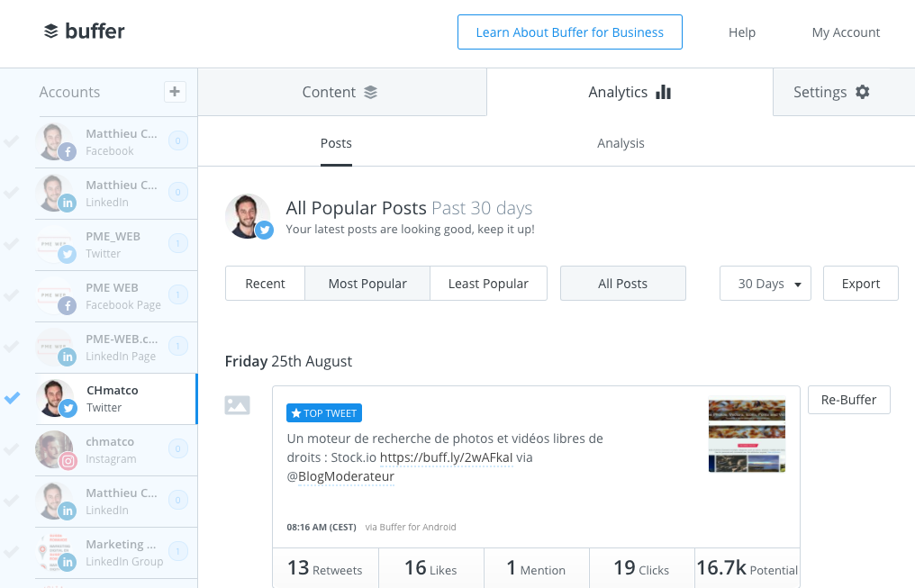Image resolution: width=915 pixels, height=588 pixels.
Task: Open the 30 Days dropdown
Action: click(765, 284)
